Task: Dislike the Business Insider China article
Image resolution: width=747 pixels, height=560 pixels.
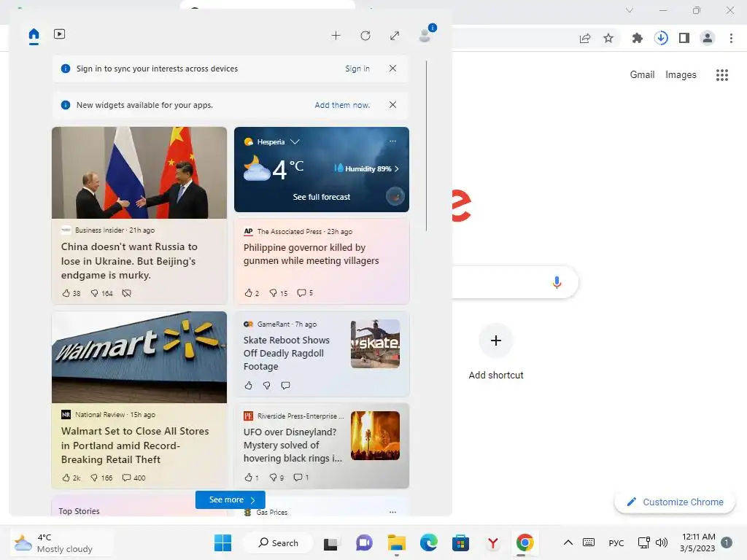Action: pyautogui.click(x=101, y=293)
